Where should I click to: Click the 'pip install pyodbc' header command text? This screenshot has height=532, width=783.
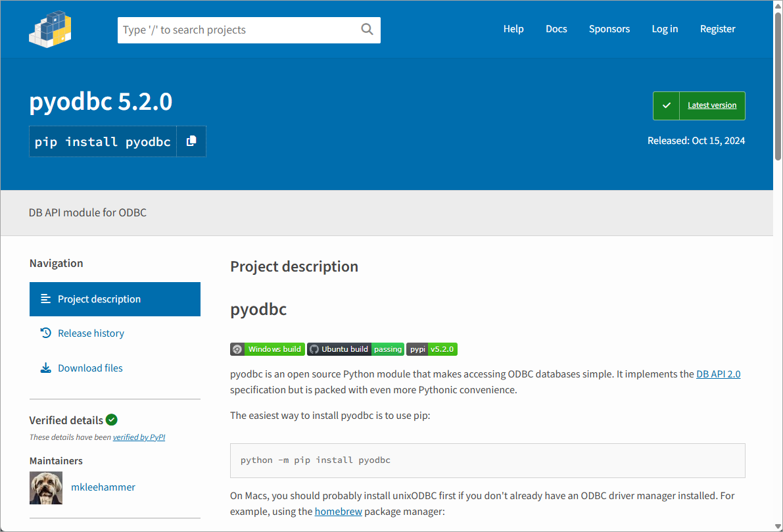pos(103,142)
